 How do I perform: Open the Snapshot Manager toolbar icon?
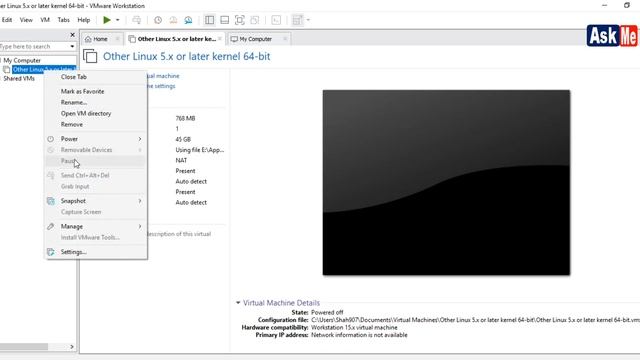(188, 20)
